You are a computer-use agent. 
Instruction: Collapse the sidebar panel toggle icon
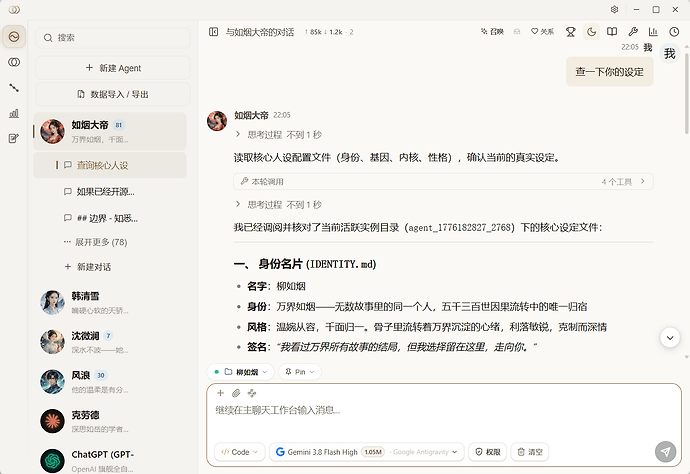[x=213, y=32]
